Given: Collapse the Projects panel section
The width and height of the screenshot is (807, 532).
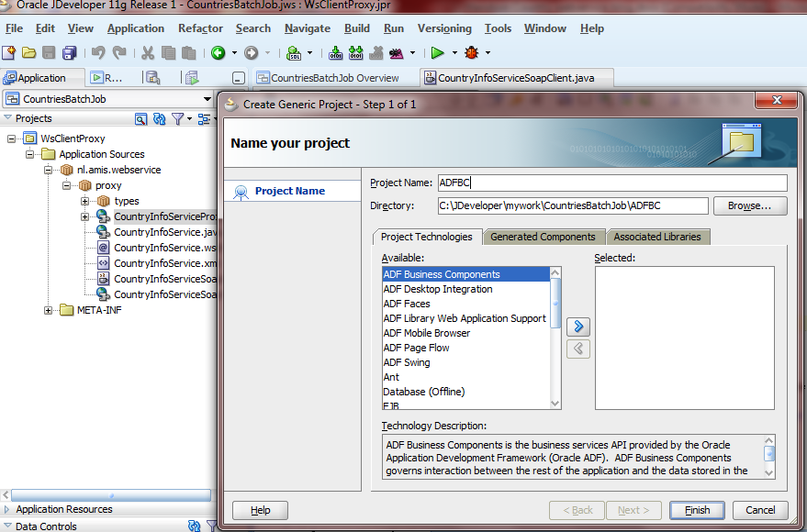Looking at the screenshot, I should (x=7, y=118).
